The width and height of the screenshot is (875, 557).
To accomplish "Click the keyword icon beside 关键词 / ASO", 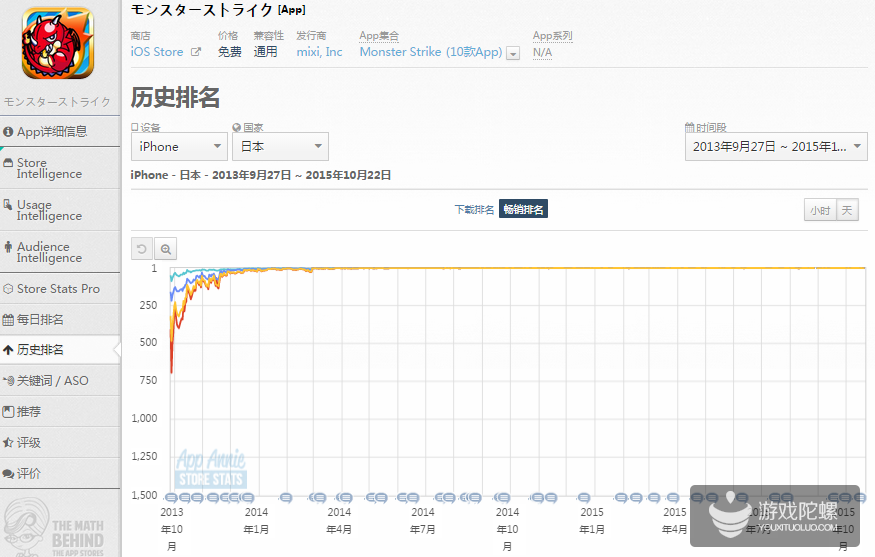I will pos(8,381).
